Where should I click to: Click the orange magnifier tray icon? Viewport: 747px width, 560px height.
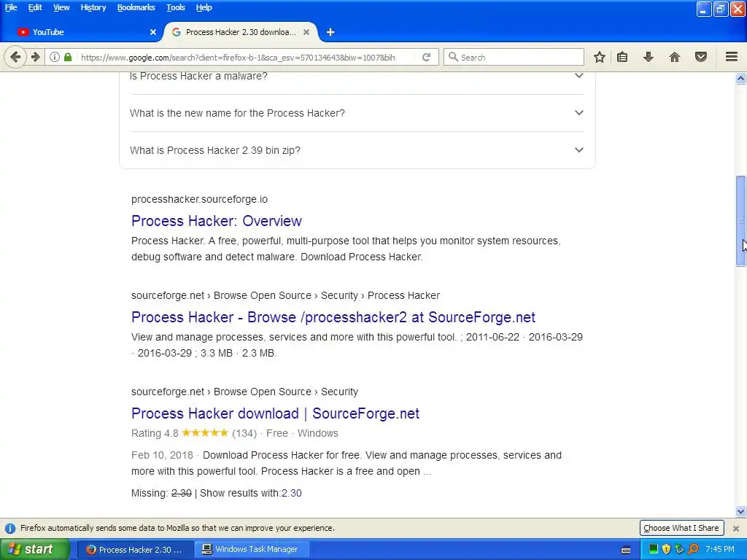tap(693, 549)
